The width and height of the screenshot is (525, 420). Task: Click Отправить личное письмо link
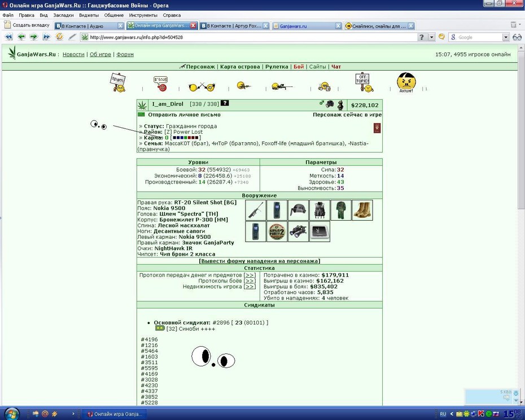click(x=184, y=115)
